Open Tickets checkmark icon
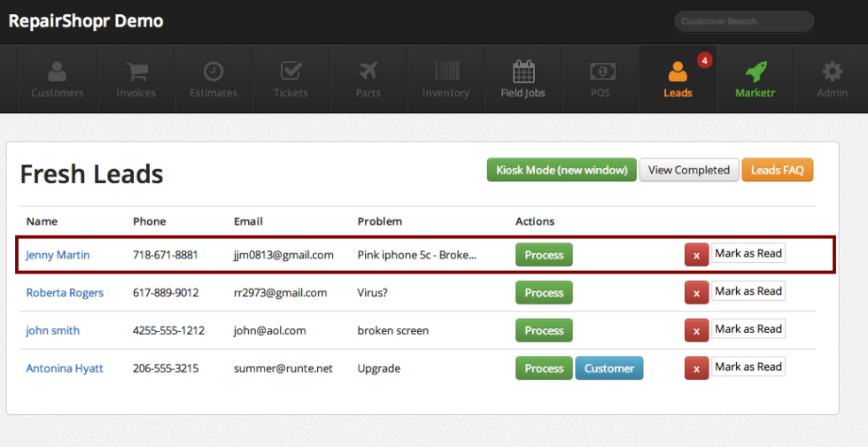 coord(291,72)
